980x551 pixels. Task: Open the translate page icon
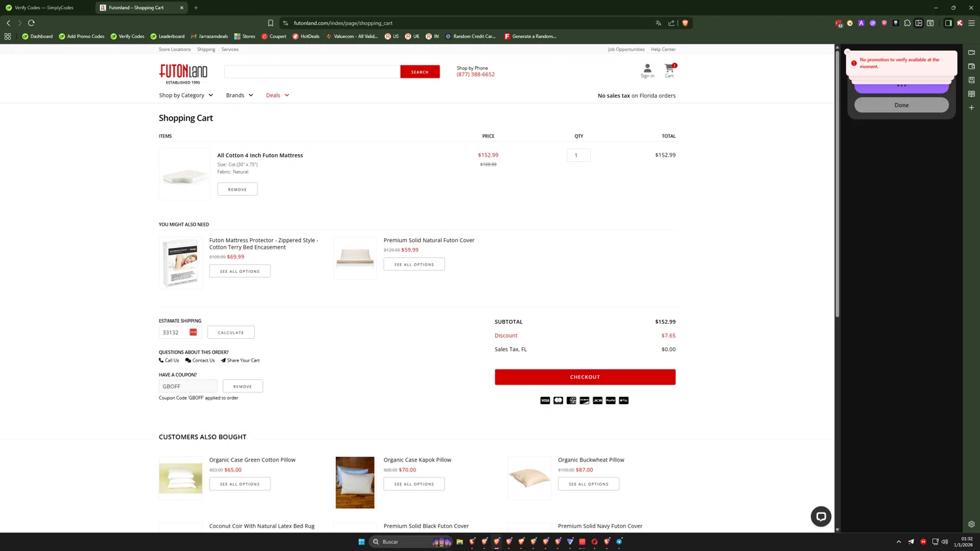(x=658, y=23)
